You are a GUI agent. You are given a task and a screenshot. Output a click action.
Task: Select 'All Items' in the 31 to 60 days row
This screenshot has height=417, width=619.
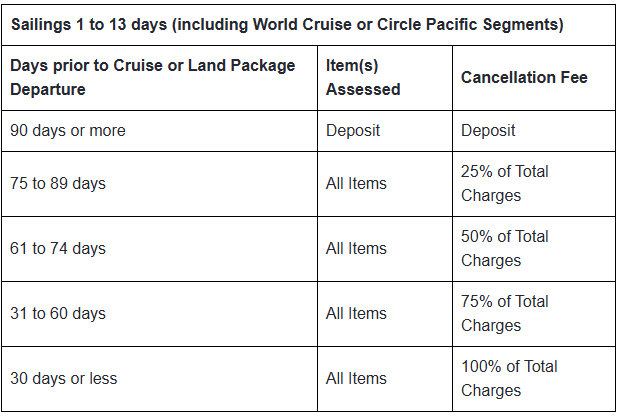[356, 313]
